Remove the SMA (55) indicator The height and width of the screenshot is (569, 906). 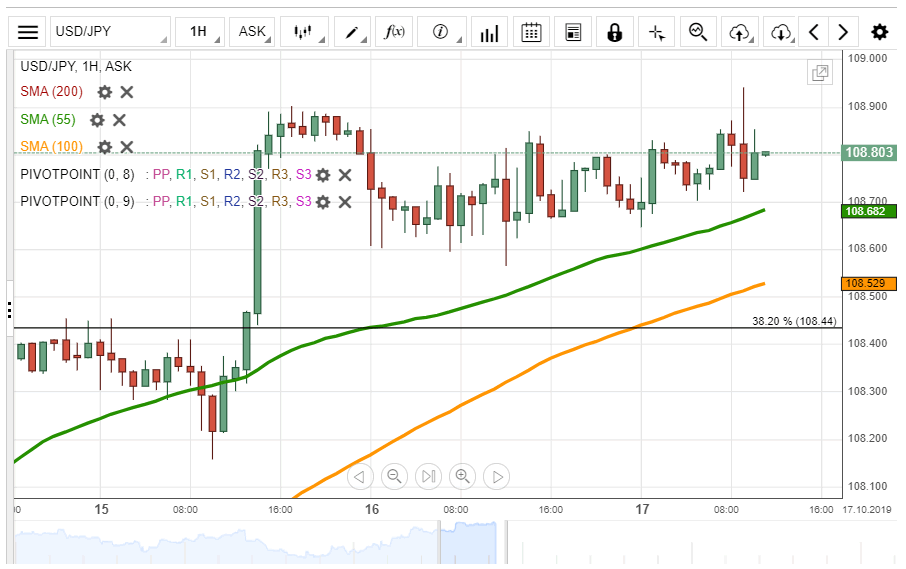point(119,120)
